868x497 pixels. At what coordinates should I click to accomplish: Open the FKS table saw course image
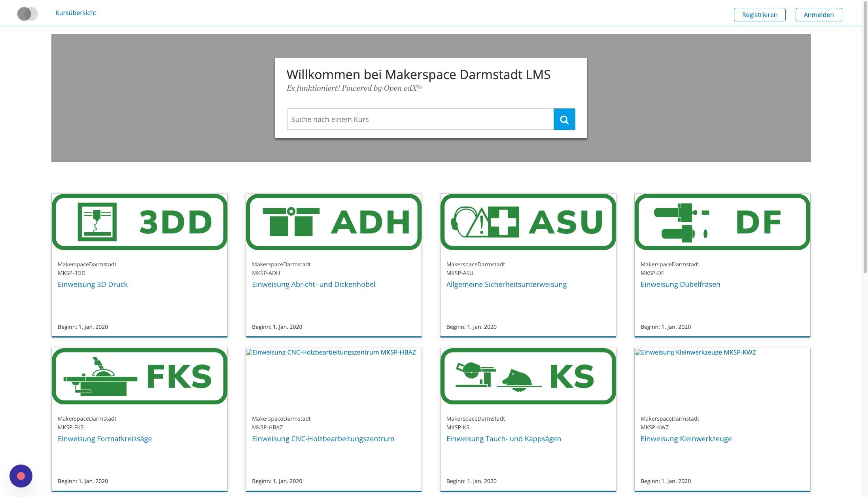click(139, 376)
